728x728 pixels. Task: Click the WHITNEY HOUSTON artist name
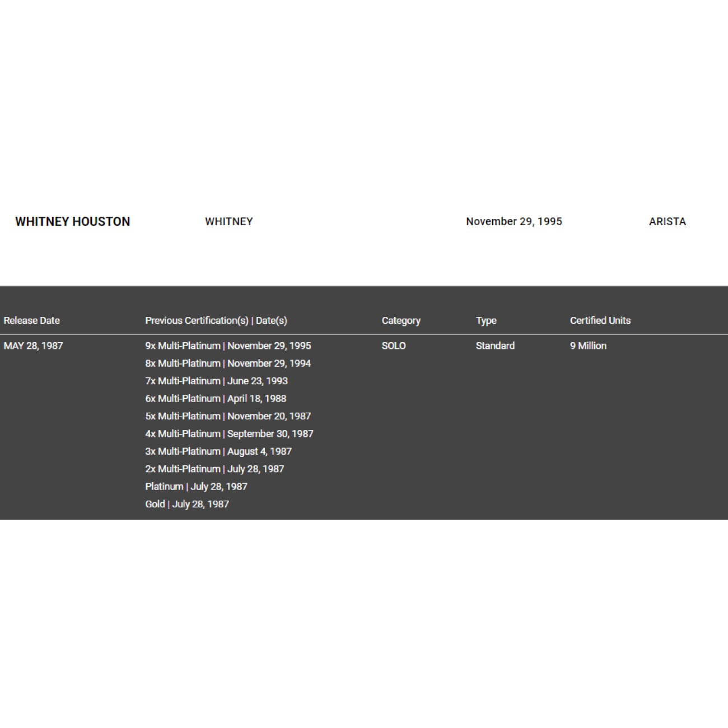[72, 222]
